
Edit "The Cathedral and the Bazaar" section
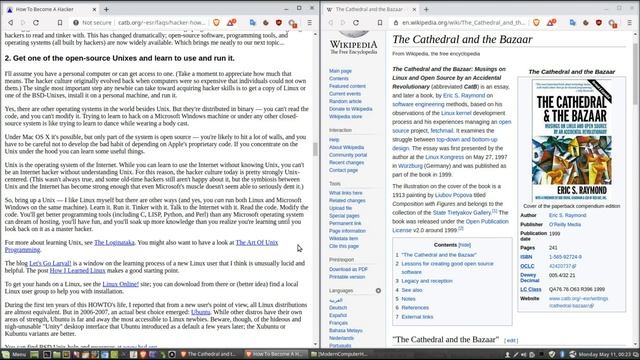tap(511, 340)
